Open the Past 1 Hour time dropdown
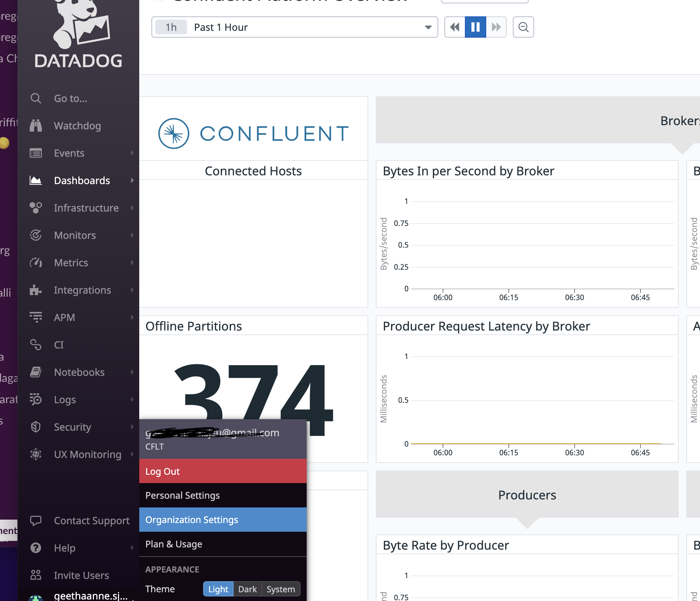 click(295, 27)
